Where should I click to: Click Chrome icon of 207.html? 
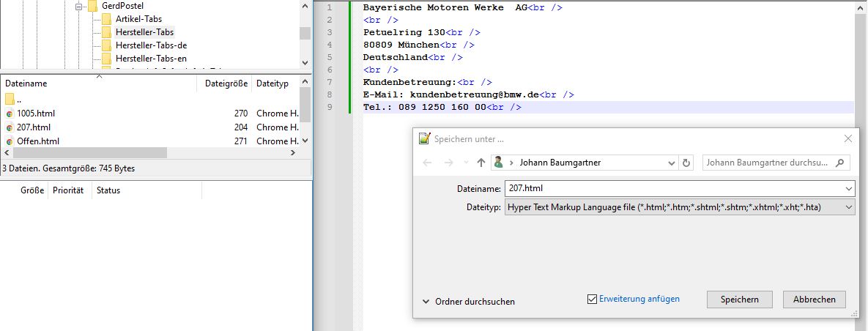coord(10,127)
